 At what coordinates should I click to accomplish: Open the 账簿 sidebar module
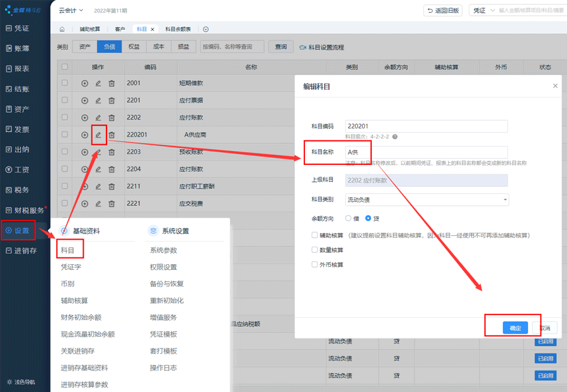click(x=18, y=48)
